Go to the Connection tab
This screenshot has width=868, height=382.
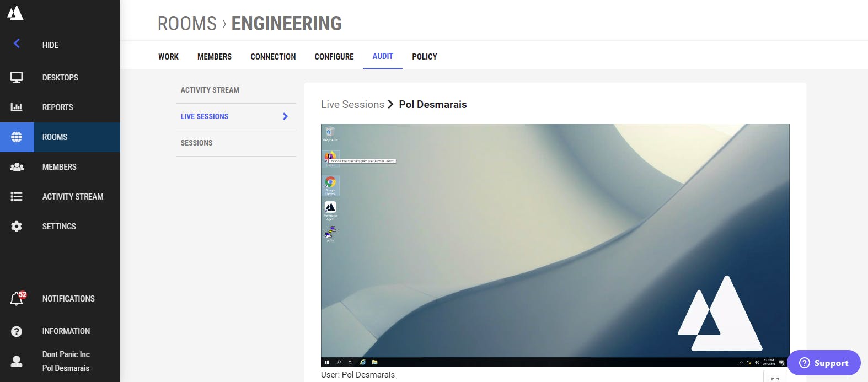[x=273, y=57]
